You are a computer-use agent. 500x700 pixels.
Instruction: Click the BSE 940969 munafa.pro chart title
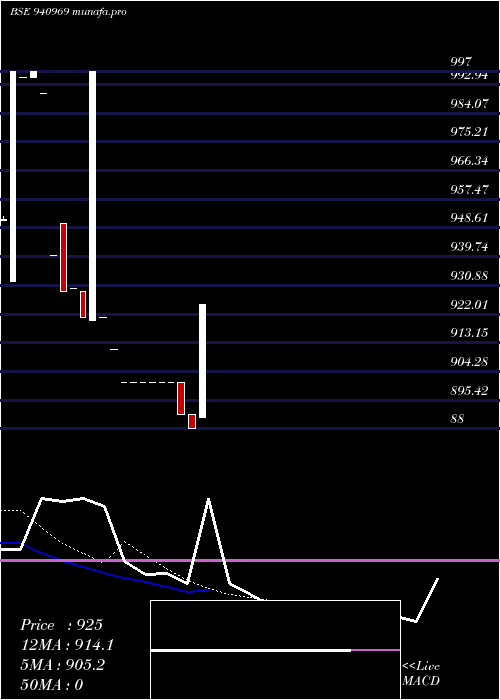pyautogui.click(x=68, y=12)
